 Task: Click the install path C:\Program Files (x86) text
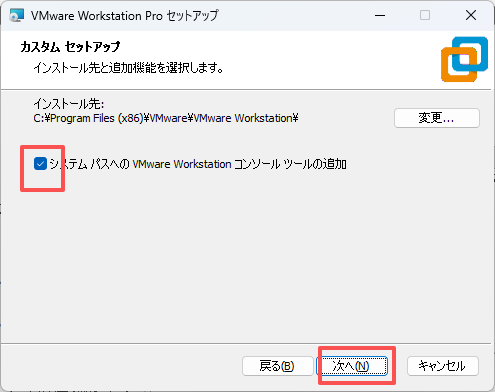166,118
